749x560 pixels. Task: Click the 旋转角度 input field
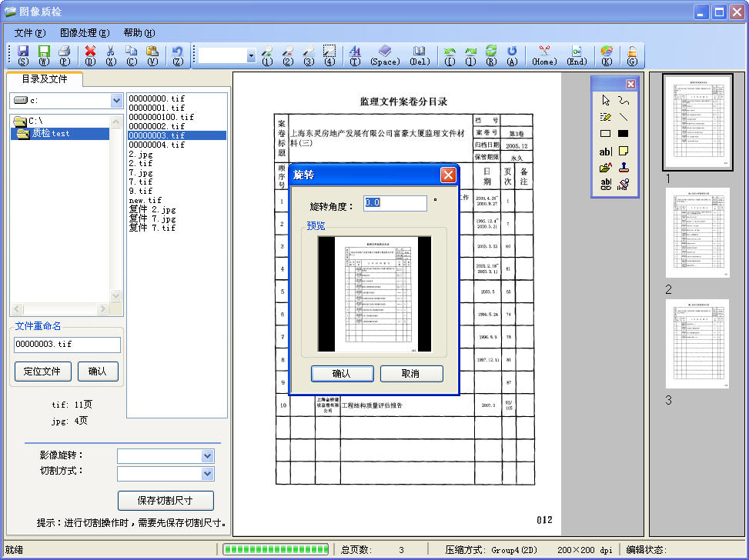[x=395, y=203]
